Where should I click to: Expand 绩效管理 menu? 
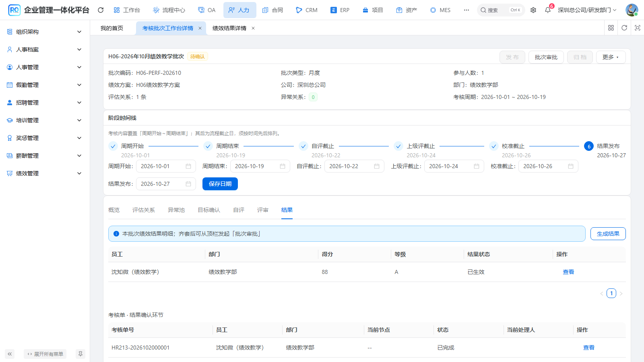pyautogui.click(x=45, y=173)
